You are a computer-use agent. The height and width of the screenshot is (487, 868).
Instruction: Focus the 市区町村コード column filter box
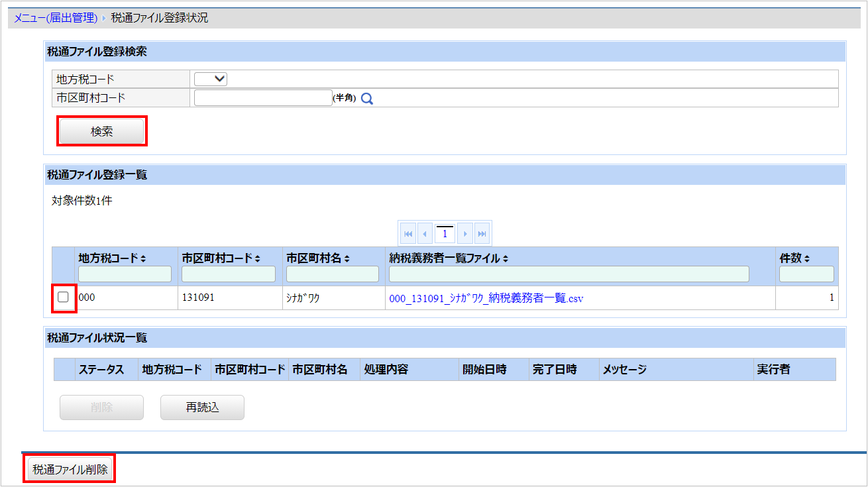point(229,274)
